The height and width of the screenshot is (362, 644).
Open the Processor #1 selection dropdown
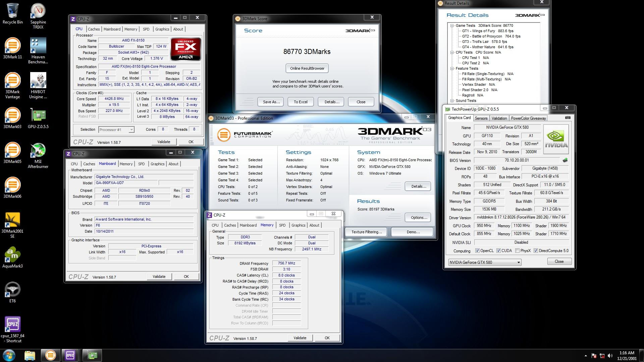coord(116,130)
